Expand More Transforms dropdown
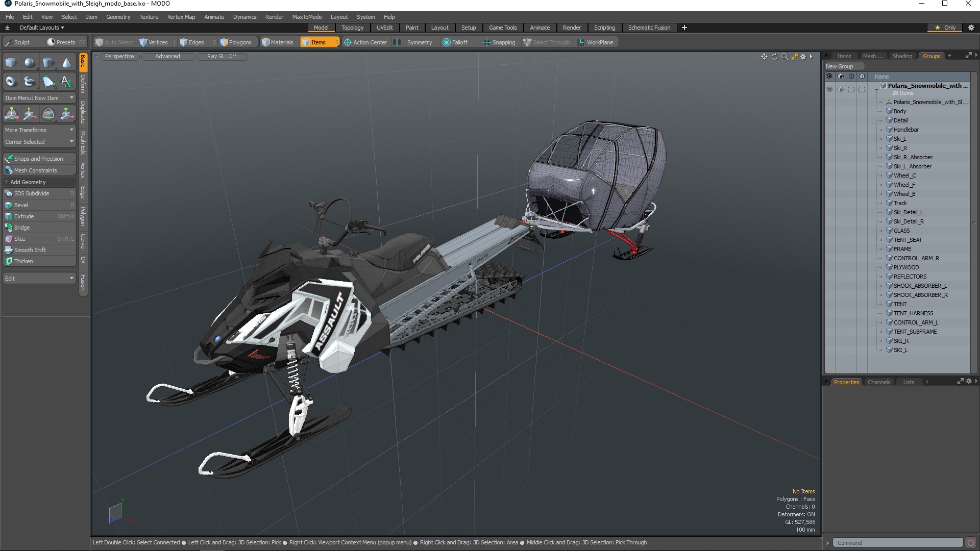980x551 pixels. click(x=39, y=130)
